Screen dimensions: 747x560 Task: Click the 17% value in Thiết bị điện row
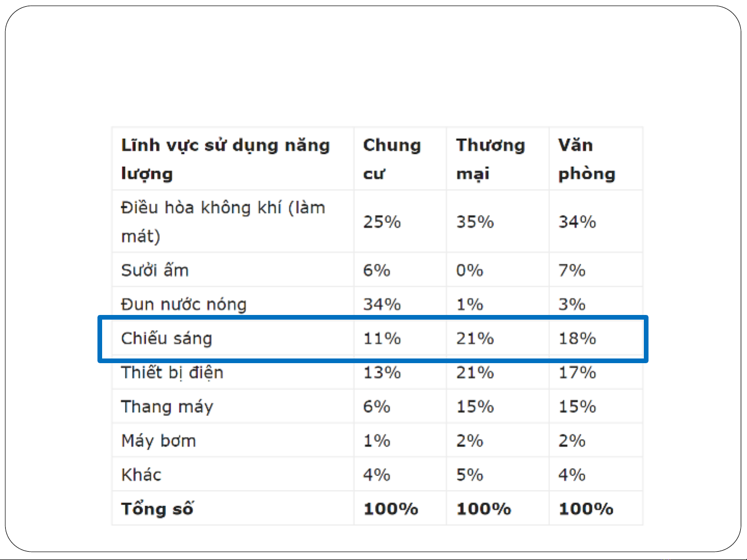[x=577, y=372]
